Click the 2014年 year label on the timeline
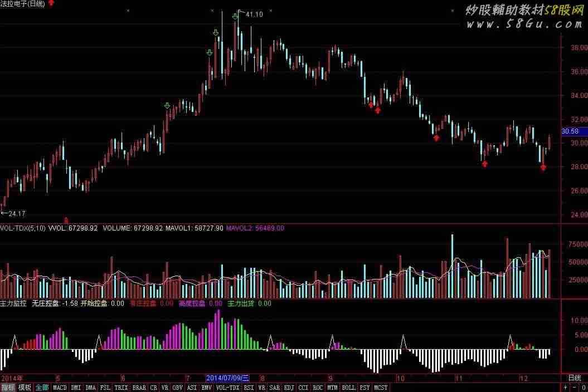Screen dimensions: 588x392 click(x=12, y=378)
